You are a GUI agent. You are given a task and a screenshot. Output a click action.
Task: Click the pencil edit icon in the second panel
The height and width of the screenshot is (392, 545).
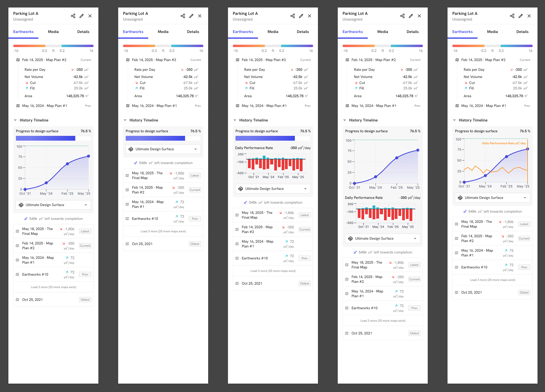(x=191, y=16)
